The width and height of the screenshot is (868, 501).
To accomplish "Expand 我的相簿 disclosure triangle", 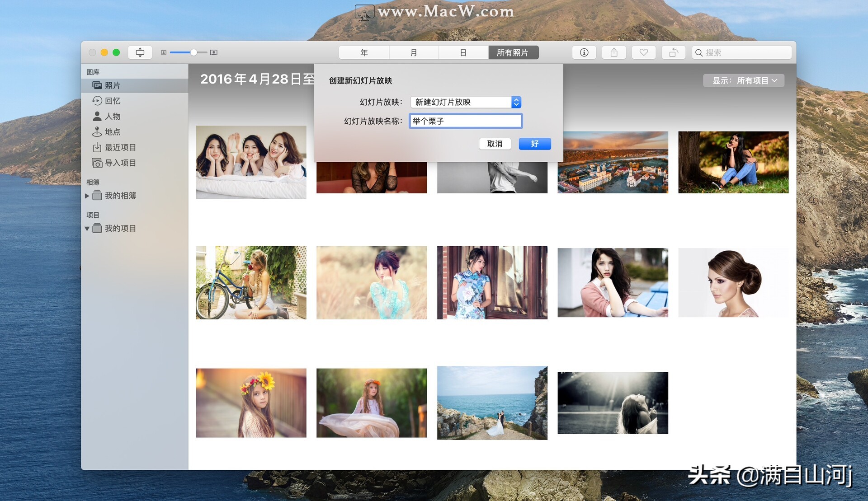I will (x=87, y=196).
